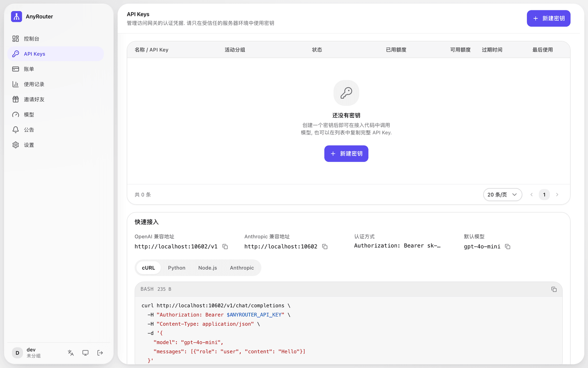Go to previous page arrow
The width and height of the screenshot is (588, 368).
coord(531,195)
